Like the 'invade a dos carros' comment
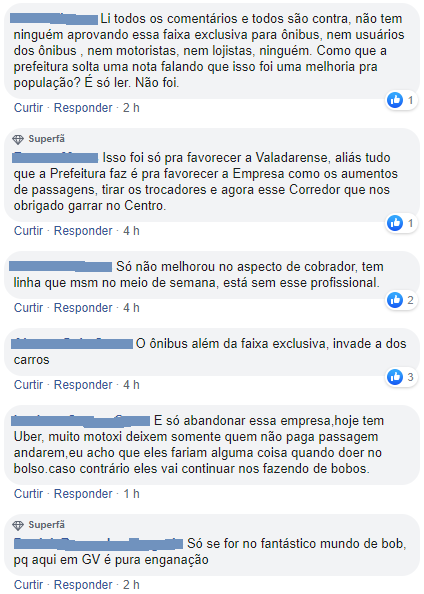The image size is (424, 594). pos(28,385)
